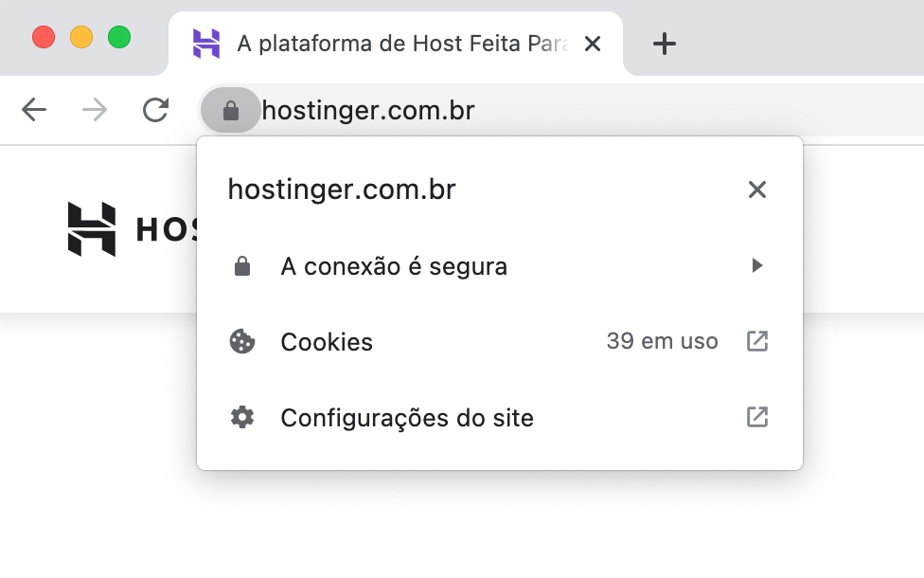This screenshot has height=578, width=924.
Task: Expand A conexão é segura details
Action: (x=756, y=265)
